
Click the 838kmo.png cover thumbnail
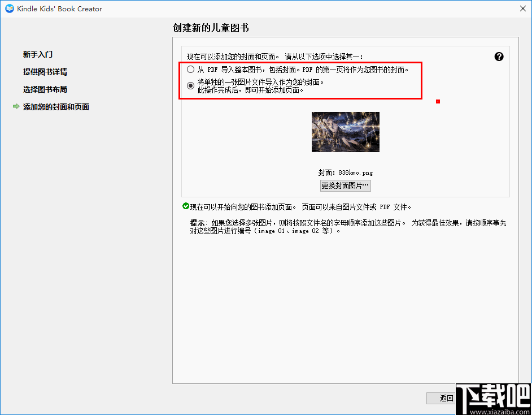coord(345,132)
